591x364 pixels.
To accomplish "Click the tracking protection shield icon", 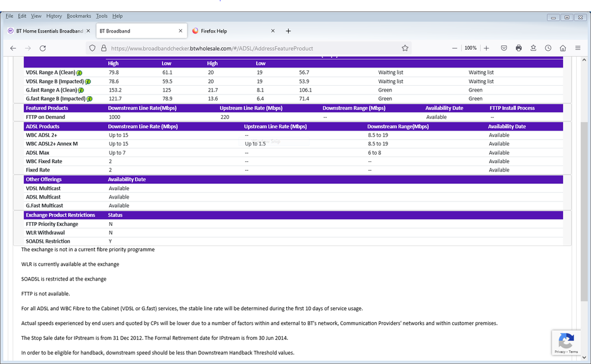I will click(x=92, y=48).
